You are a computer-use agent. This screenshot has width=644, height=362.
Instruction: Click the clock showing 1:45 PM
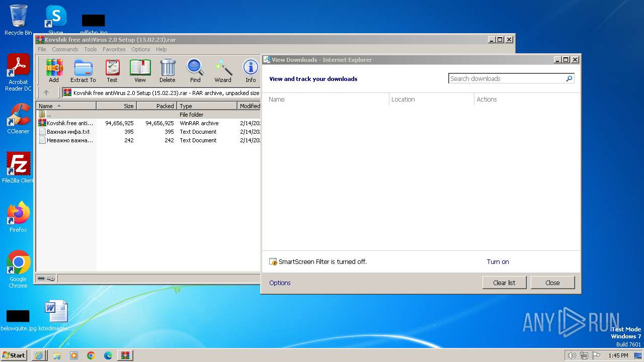[x=618, y=355]
